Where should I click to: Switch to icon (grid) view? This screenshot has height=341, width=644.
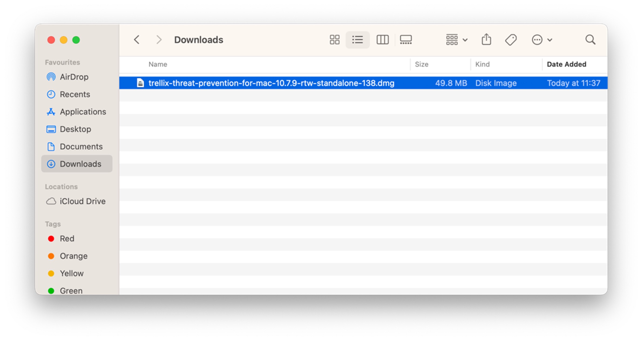(335, 40)
